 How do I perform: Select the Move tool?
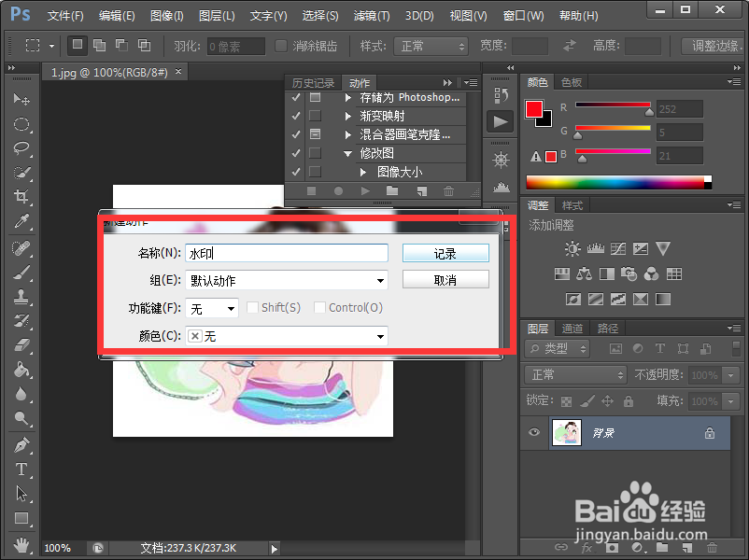tap(21, 100)
